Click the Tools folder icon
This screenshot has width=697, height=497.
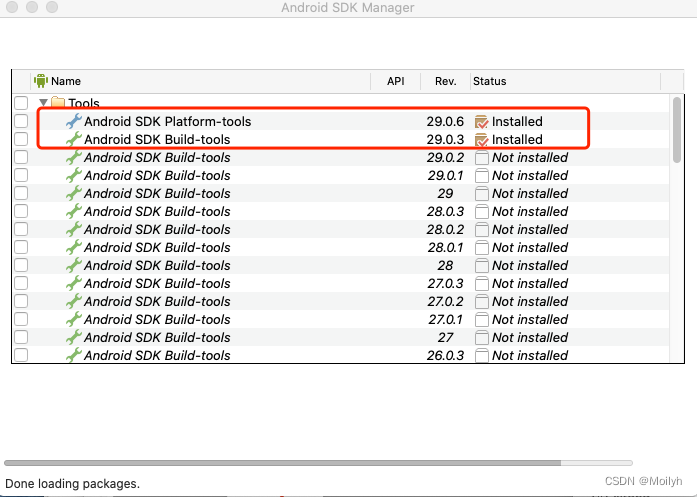pos(58,103)
